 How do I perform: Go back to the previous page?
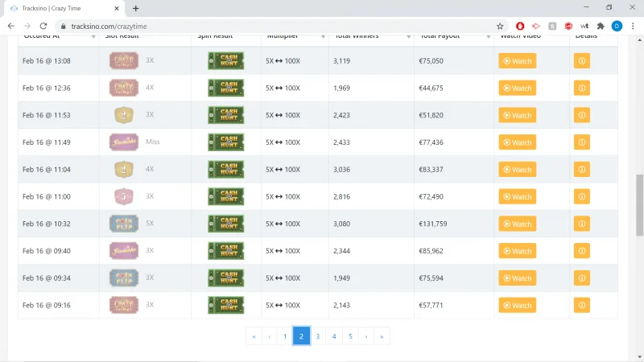click(11, 27)
